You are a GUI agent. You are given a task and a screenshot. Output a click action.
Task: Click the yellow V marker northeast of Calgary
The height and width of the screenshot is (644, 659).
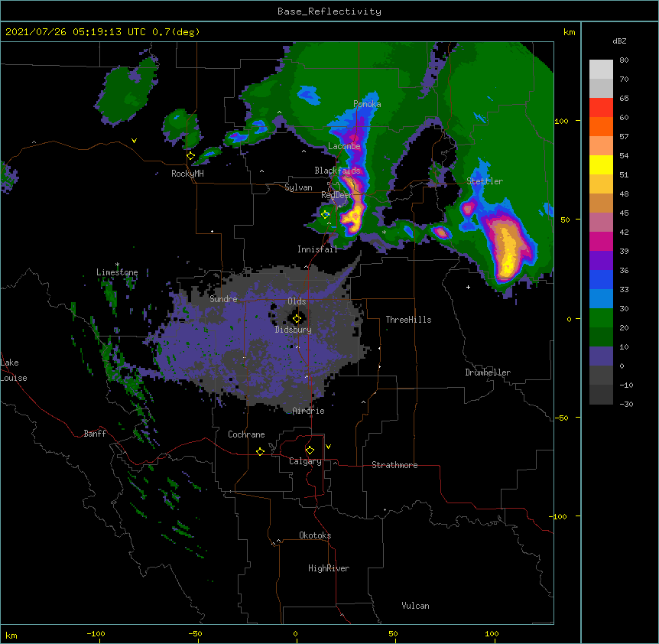tap(328, 447)
